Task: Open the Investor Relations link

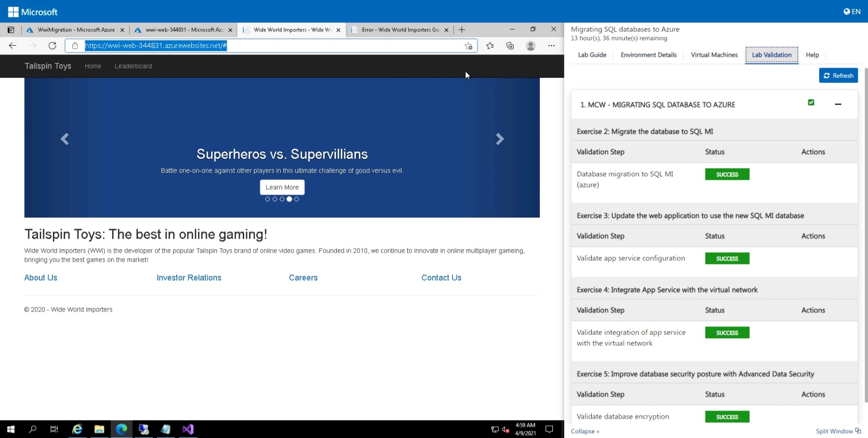Action: pyautogui.click(x=189, y=278)
